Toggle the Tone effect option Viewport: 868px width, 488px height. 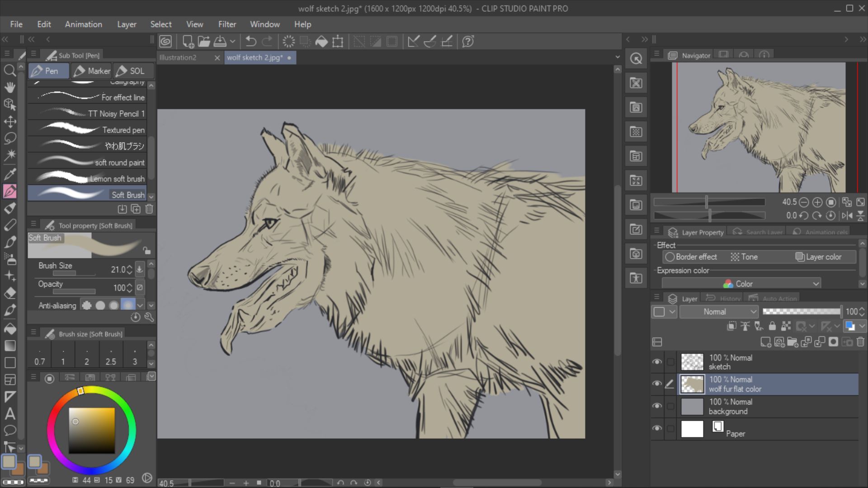coord(744,257)
